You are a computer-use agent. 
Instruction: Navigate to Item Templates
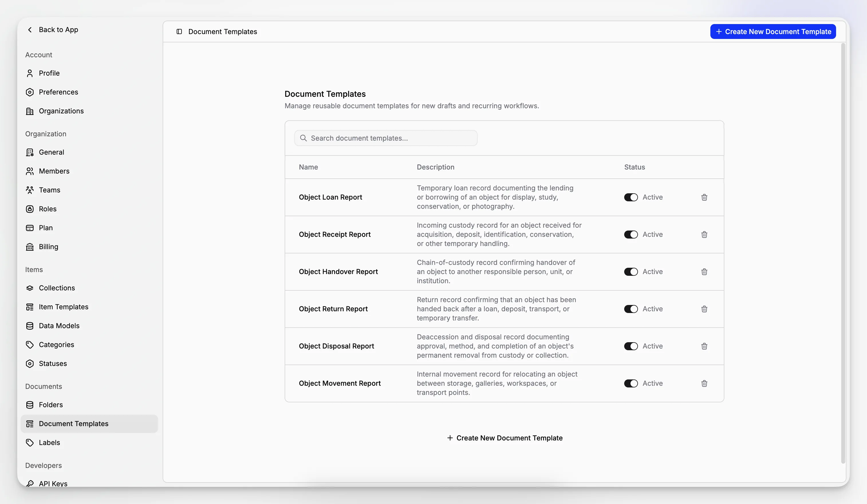(x=89, y=307)
